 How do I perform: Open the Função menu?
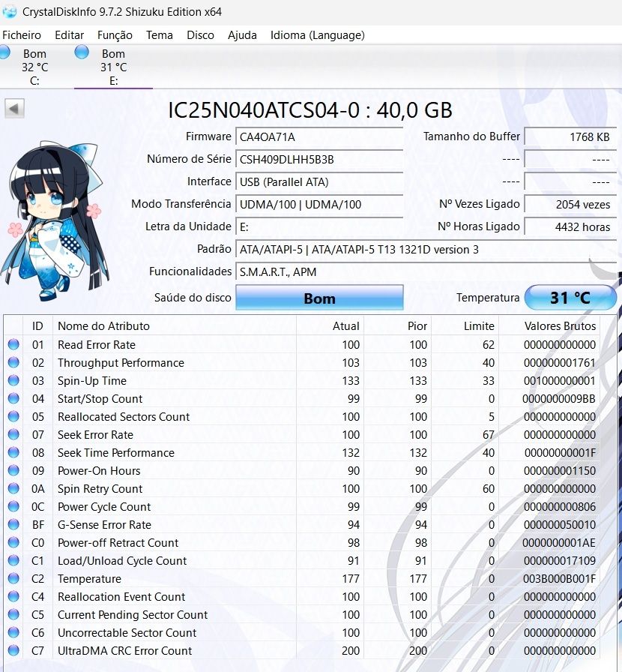(x=115, y=35)
